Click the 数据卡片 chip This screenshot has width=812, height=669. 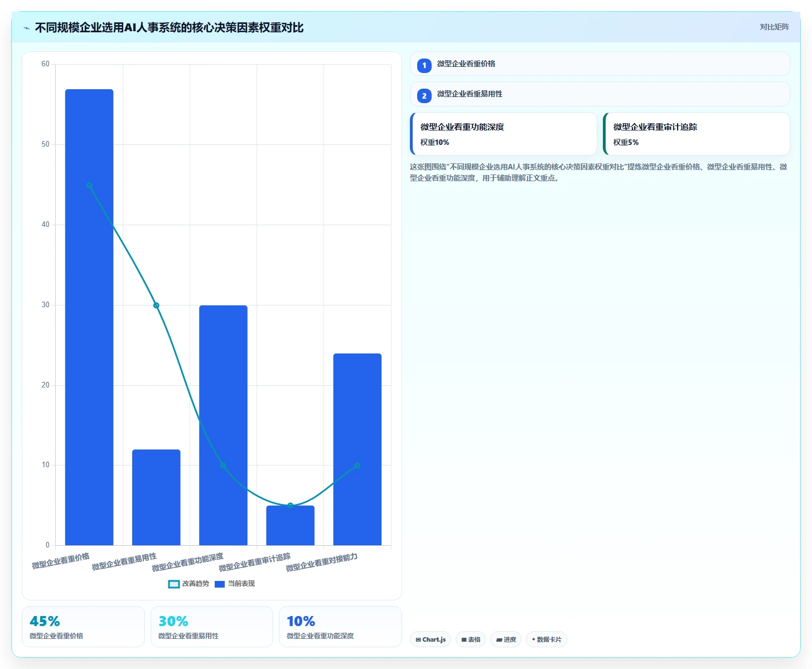[x=547, y=639]
